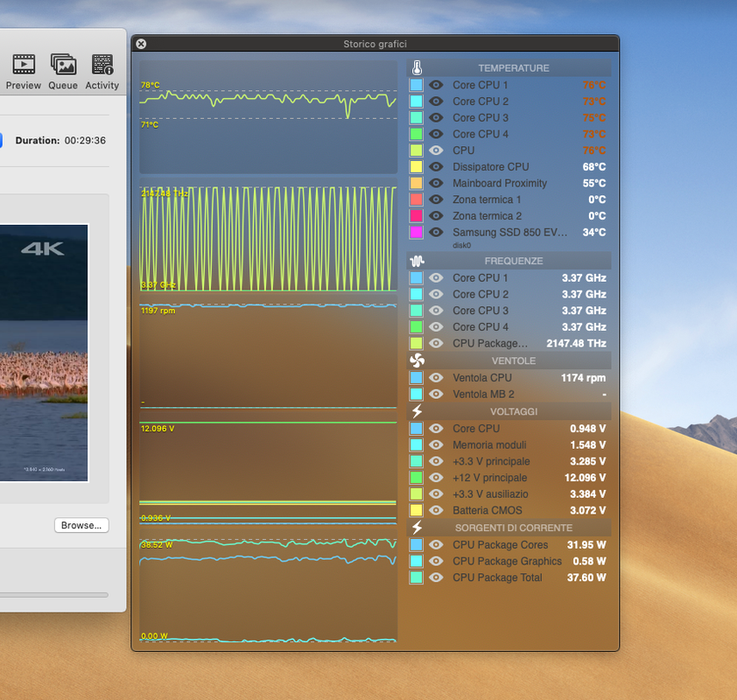Click swatch for Ventola CPU
Viewport: 737px width, 700px height.
pyautogui.click(x=417, y=378)
